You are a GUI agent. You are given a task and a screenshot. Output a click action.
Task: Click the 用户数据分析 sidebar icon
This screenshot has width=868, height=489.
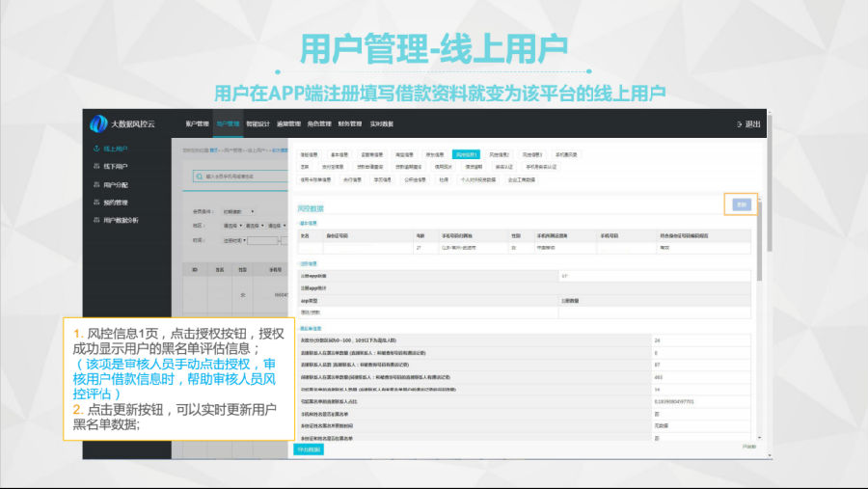(x=95, y=220)
